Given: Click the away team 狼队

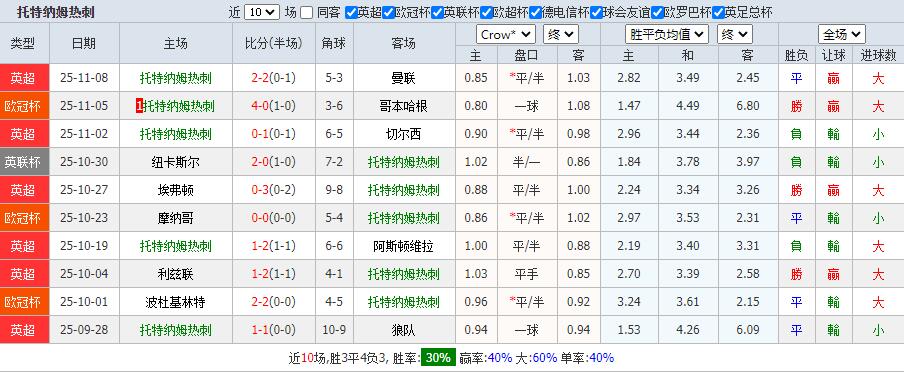Looking at the screenshot, I should point(404,330).
